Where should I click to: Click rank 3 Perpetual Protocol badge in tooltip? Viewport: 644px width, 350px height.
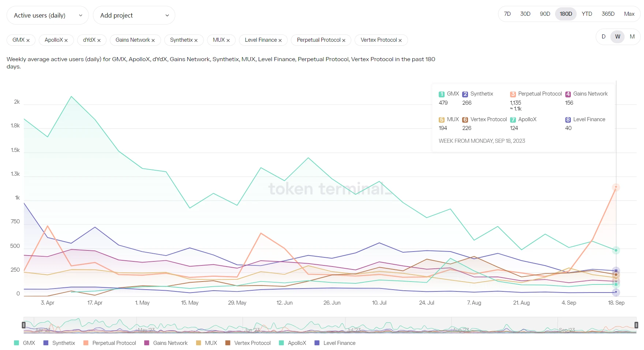(513, 94)
